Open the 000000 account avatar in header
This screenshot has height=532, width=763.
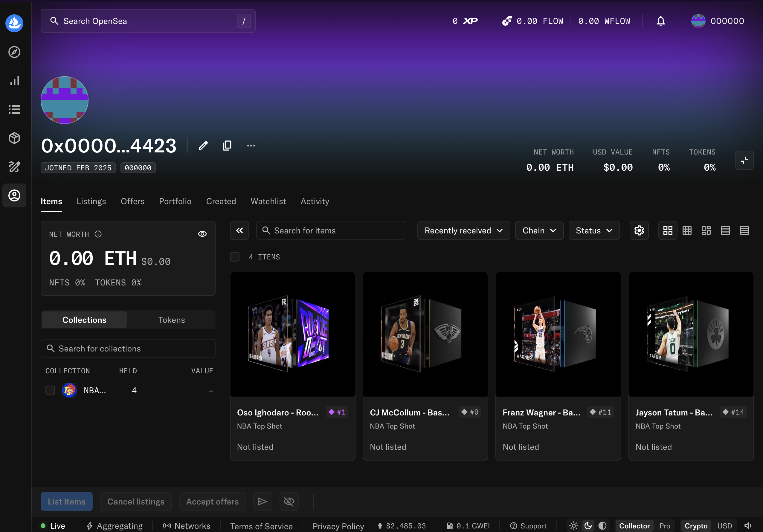pyautogui.click(x=698, y=21)
